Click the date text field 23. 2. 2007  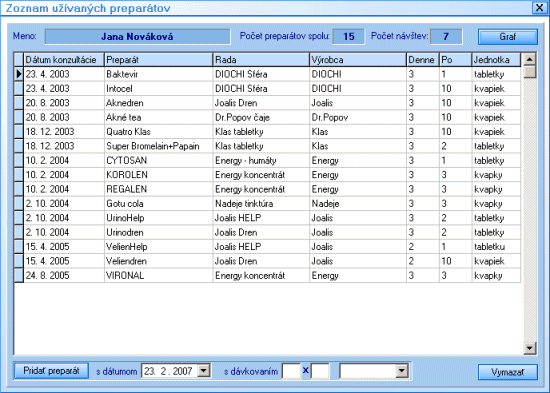[x=169, y=371]
